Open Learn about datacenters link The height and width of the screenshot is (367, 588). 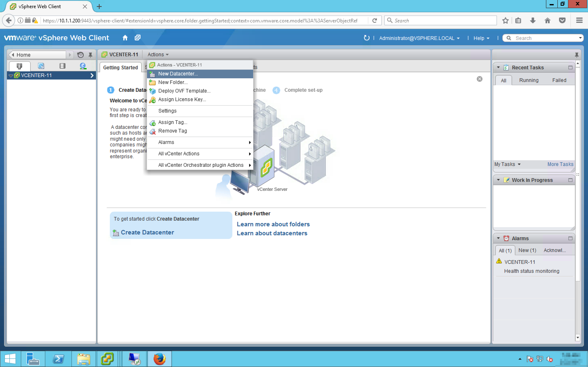pyautogui.click(x=272, y=233)
